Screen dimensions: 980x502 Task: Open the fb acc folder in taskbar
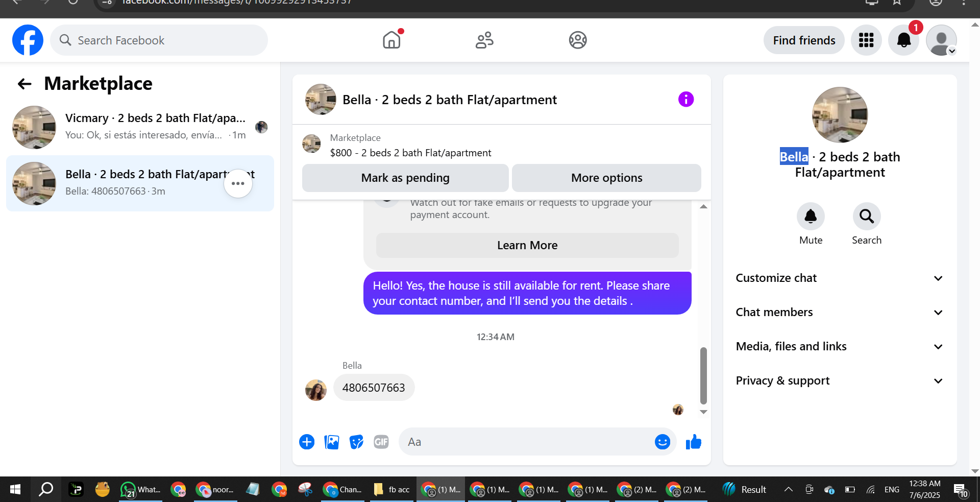point(392,489)
